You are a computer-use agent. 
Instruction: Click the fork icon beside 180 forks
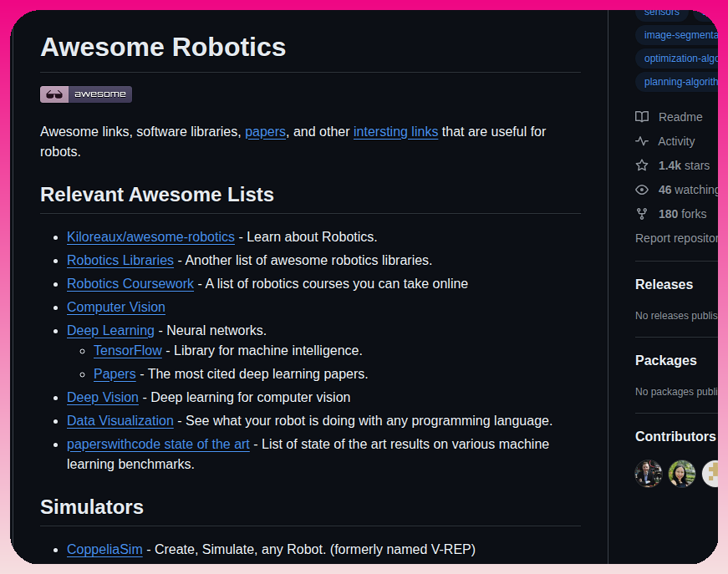click(x=642, y=214)
